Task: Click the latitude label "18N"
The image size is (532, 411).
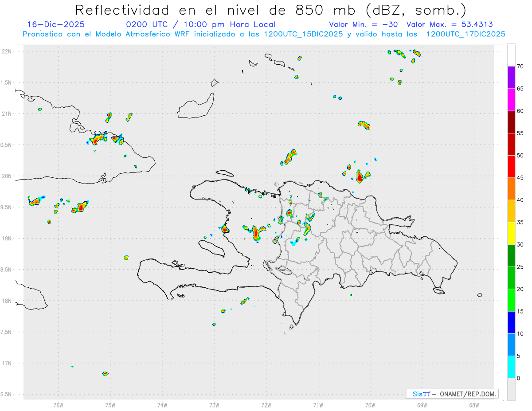Action: (7, 301)
